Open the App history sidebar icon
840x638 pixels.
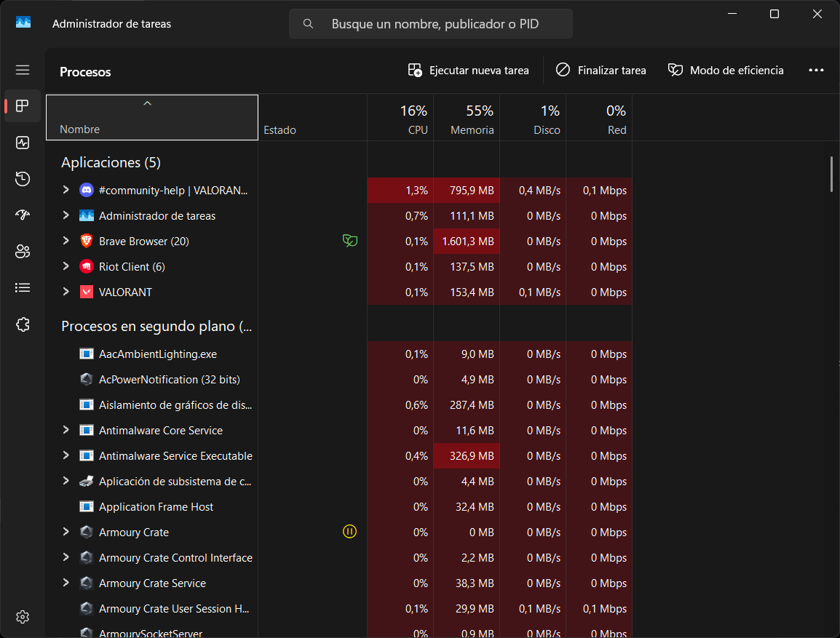[x=23, y=179]
